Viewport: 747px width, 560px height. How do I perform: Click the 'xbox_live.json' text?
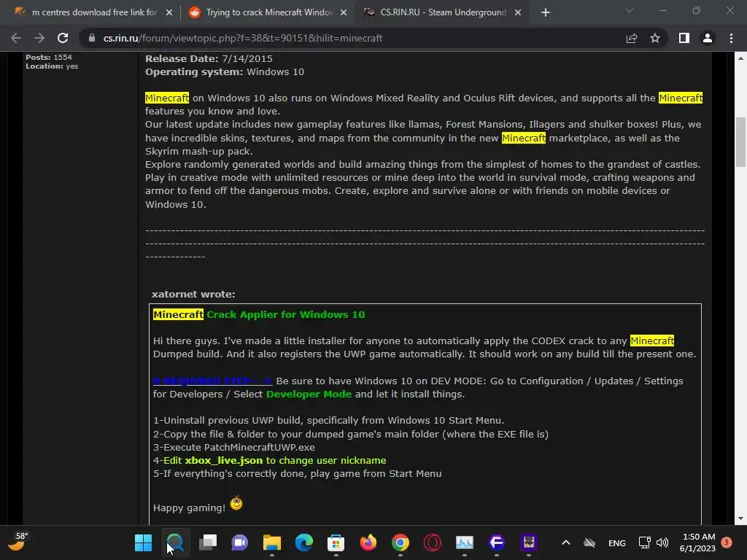click(x=224, y=461)
